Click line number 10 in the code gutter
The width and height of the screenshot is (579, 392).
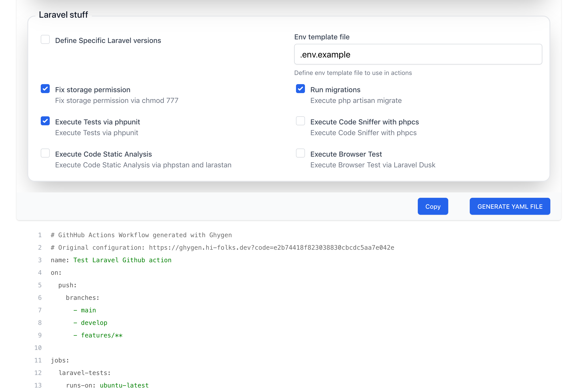(x=38, y=348)
